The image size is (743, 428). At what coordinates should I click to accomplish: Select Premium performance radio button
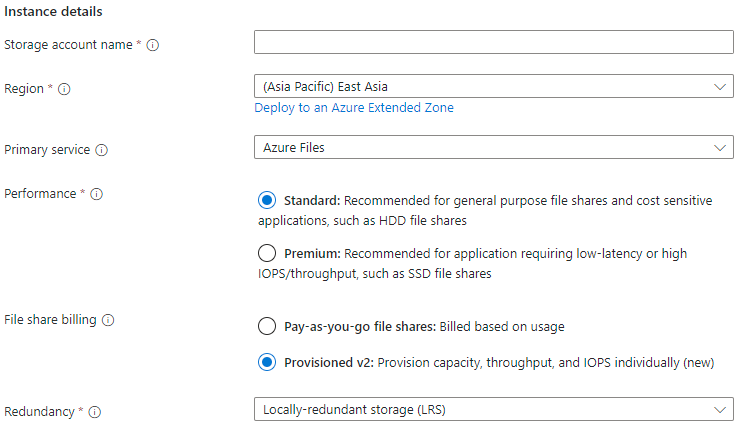tap(266, 253)
